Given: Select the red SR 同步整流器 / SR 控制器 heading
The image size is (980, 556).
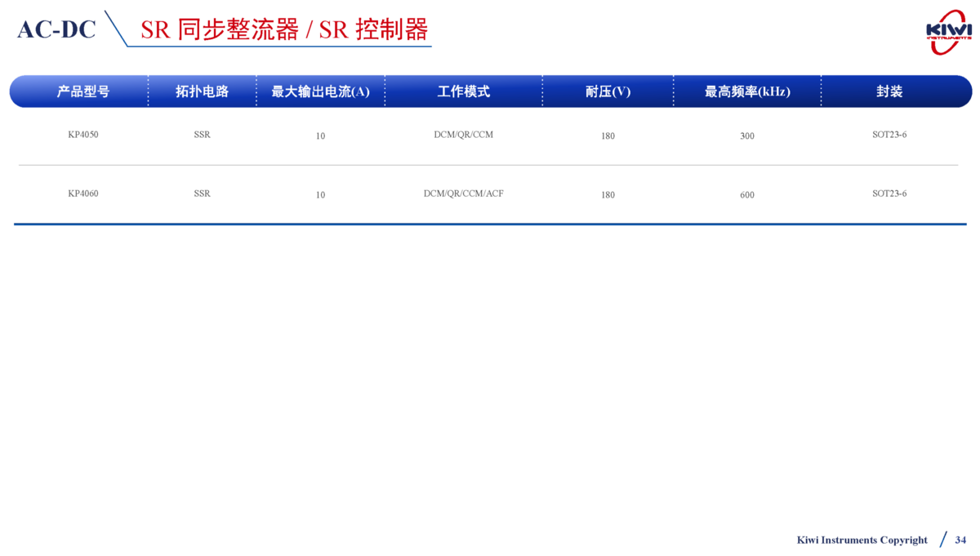Looking at the screenshot, I should [284, 29].
